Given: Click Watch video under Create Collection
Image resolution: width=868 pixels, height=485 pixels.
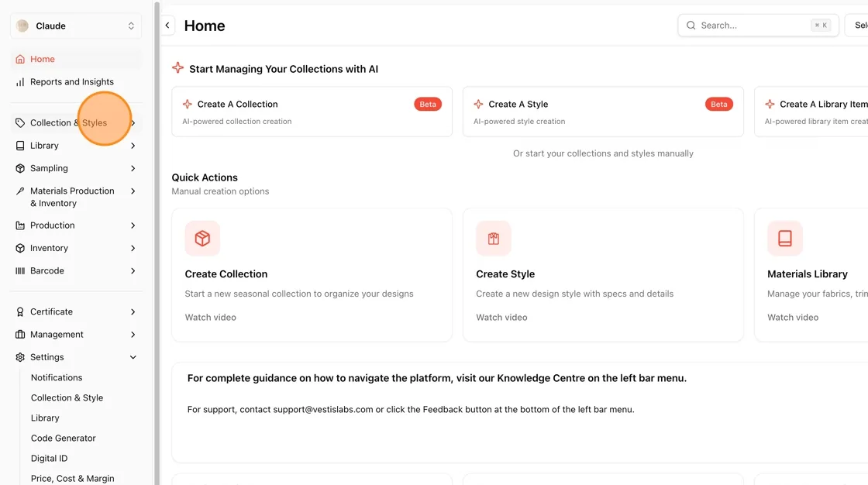Looking at the screenshot, I should [210, 317].
